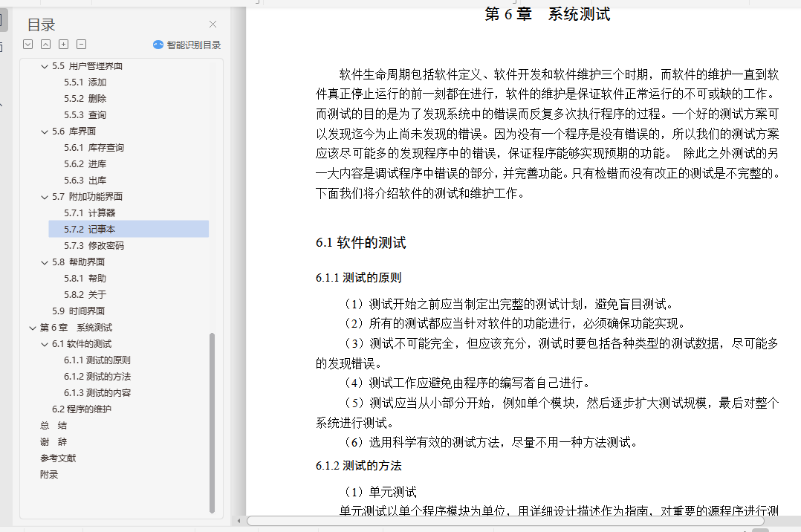Viewport: 801px width, 532px height.
Task: Click the outline panel vertical scrollbar thumb
Action: tap(212, 423)
